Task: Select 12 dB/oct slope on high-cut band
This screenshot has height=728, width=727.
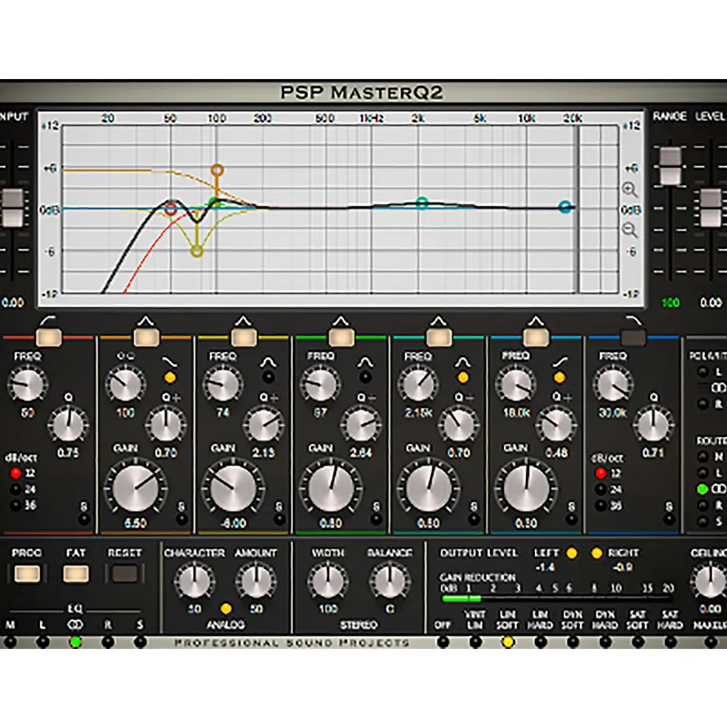Action: 601,473
